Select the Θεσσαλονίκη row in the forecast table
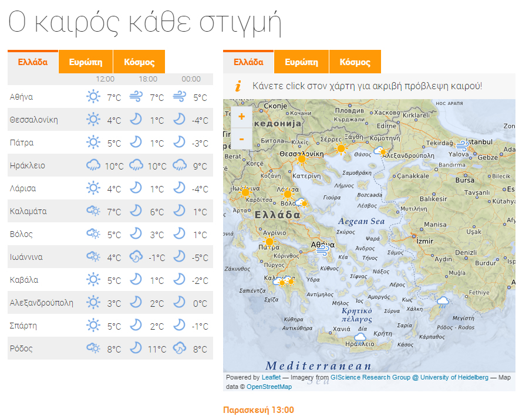Viewport: 519px width, 420px height. click(34, 120)
